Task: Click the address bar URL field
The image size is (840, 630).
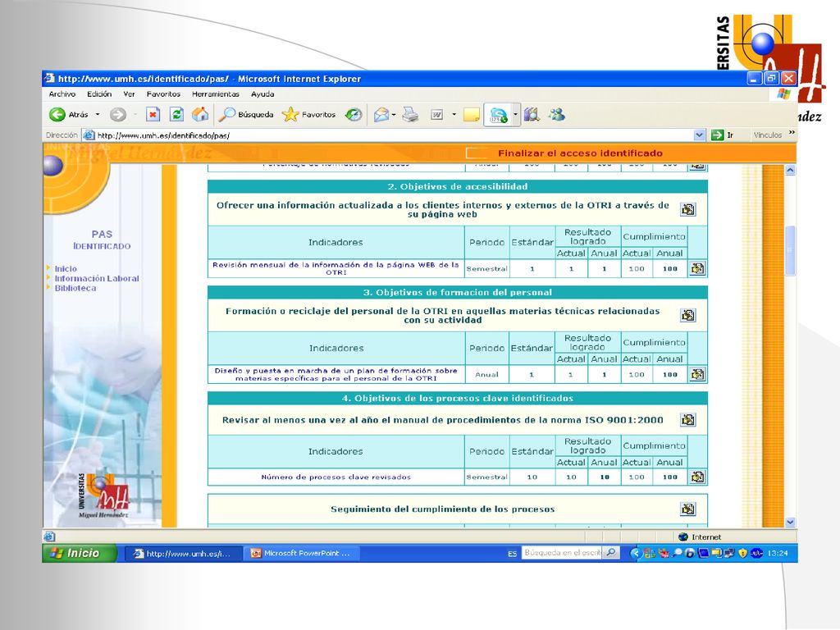Action: 394,135
